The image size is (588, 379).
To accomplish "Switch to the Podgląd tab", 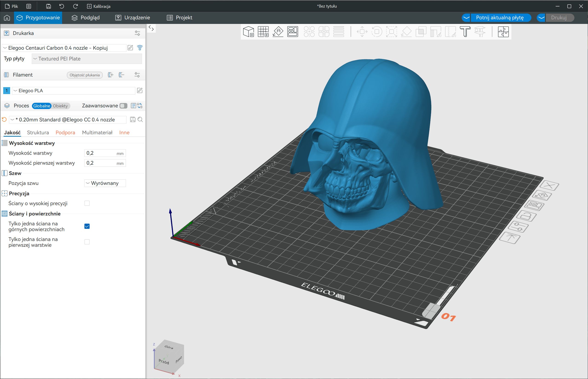I will [86, 17].
